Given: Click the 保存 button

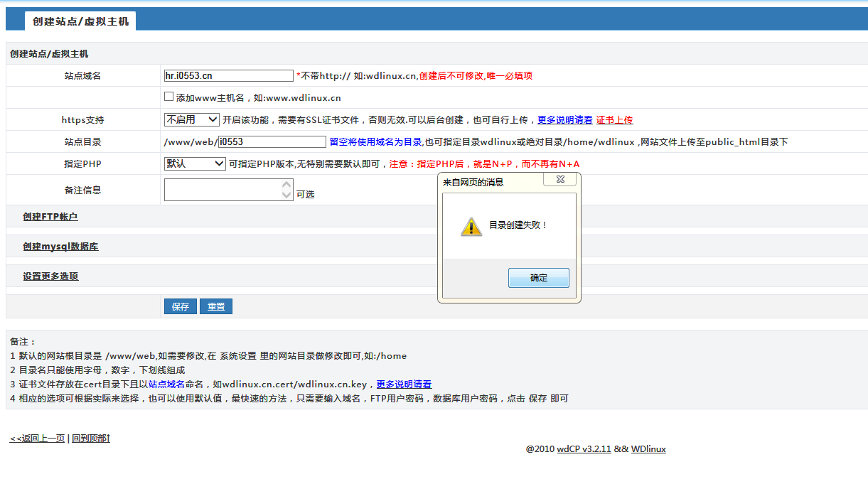Looking at the screenshot, I should point(181,306).
